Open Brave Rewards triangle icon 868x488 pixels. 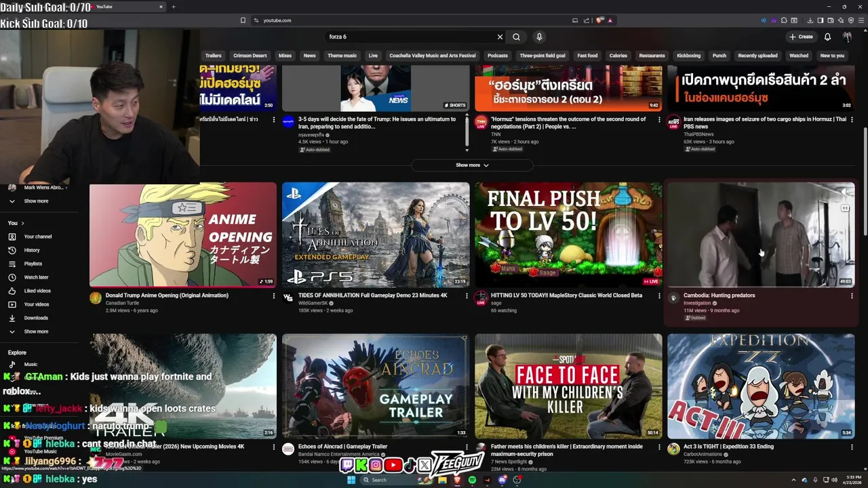point(610,20)
